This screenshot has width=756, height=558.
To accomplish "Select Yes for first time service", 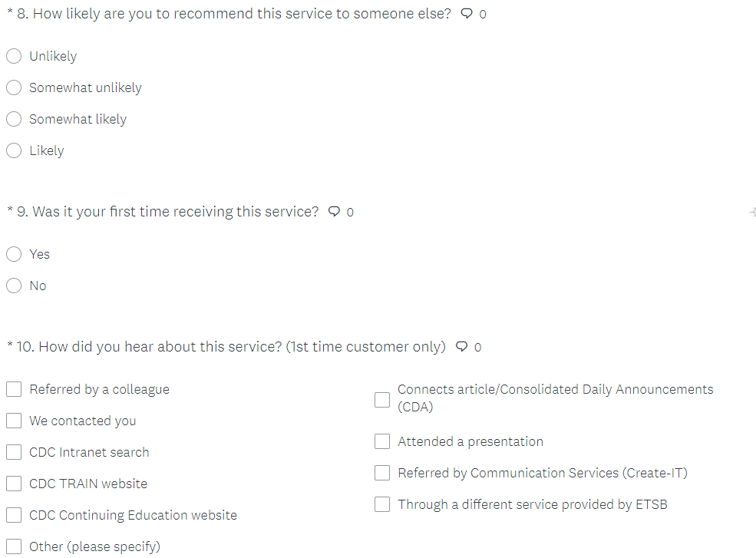I will pyautogui.click(x=14, y=254).
